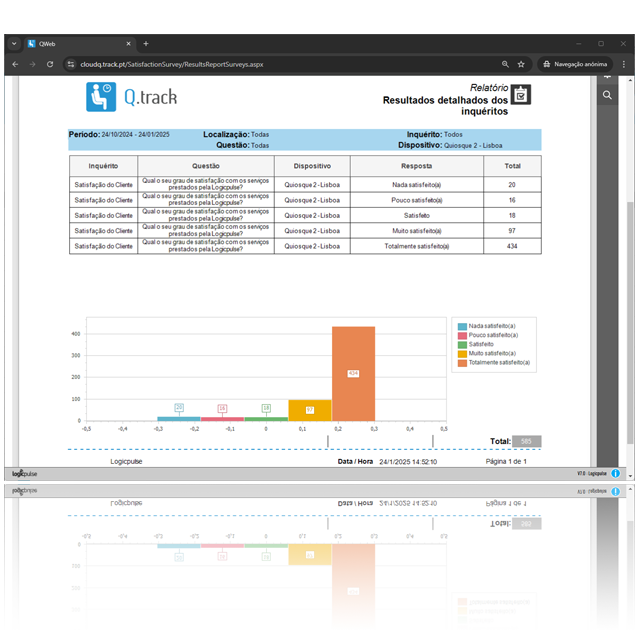Click the 'Pouco satisfeito(a)' response cell
The image size is (638, 638).
417,200
